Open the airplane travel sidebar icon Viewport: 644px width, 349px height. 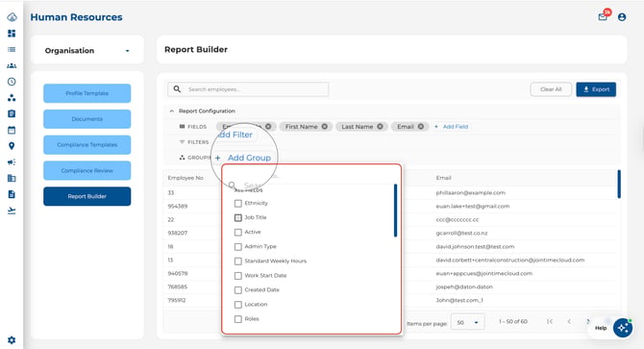12,211
